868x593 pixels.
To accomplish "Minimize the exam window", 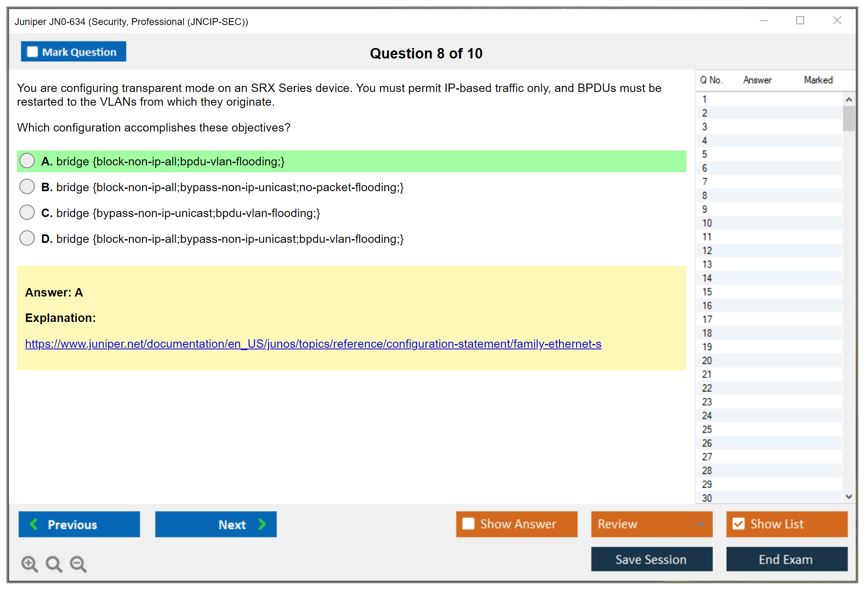I will (x=763, y=21).
